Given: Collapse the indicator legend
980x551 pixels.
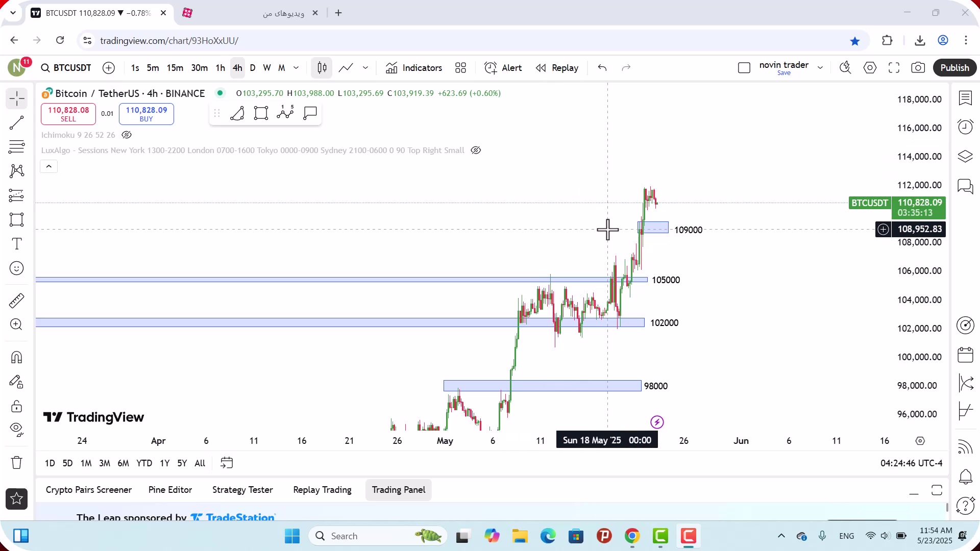Looking at the screenshot, I should click(49, 166).
